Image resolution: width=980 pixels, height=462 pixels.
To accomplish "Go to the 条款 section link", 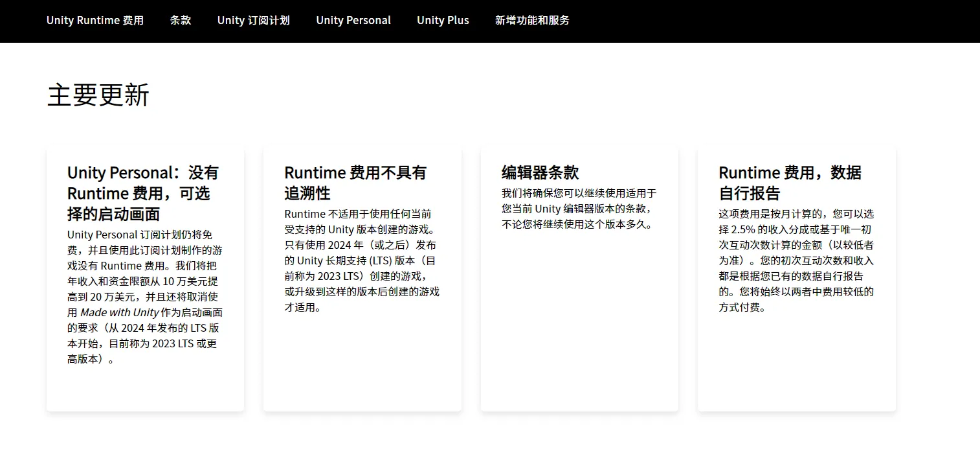I will click(x=181, y=20).
